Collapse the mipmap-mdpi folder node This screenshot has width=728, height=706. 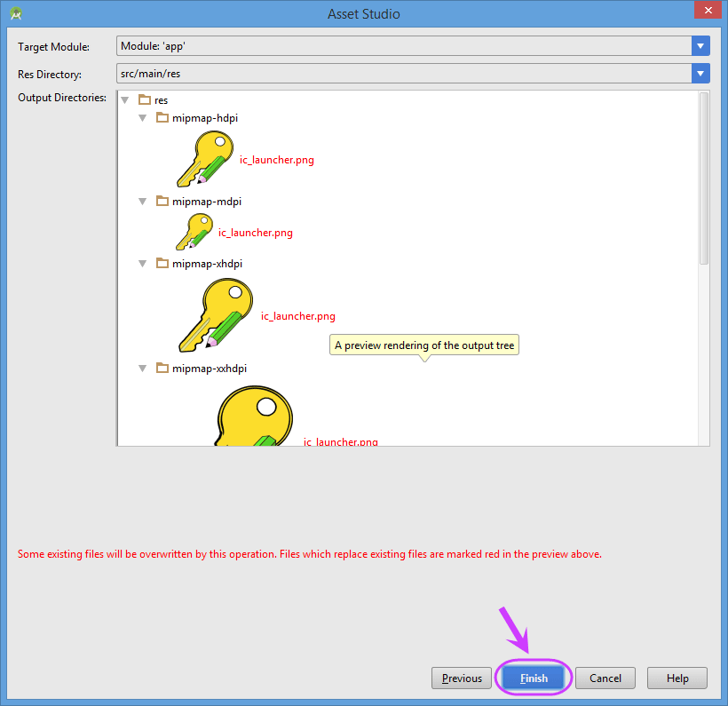[143, 202]
